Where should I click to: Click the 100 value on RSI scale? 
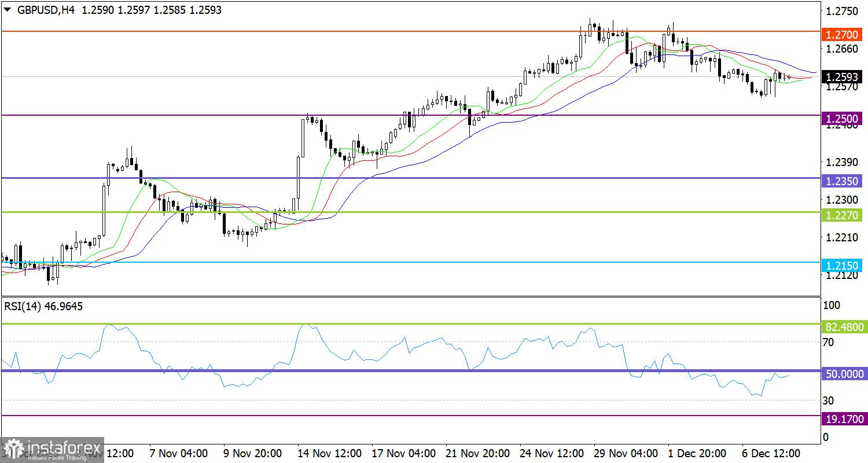[x=832, y=305]
